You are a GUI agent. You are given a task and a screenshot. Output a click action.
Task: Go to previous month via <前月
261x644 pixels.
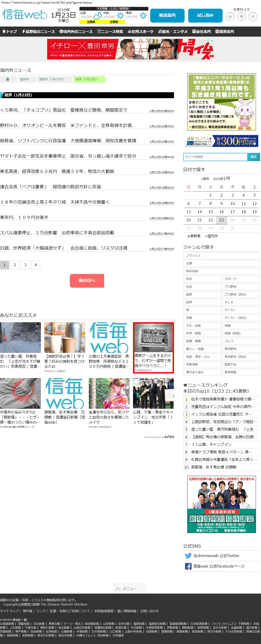205,179
